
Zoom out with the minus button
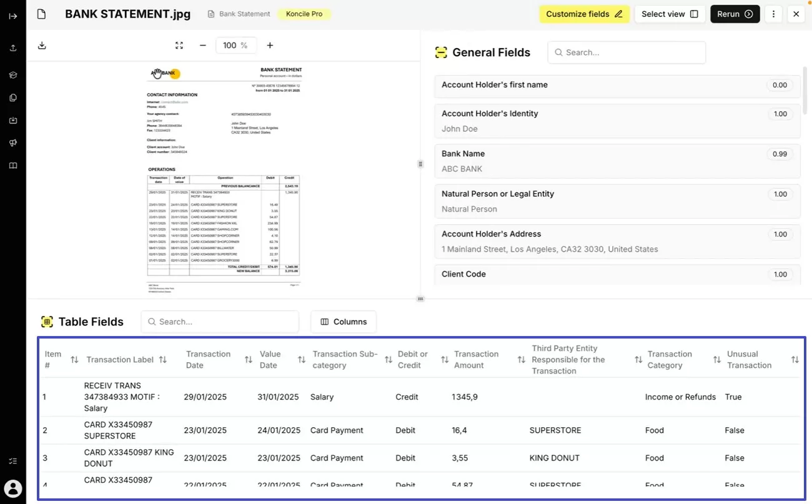[x=203, y=46]
